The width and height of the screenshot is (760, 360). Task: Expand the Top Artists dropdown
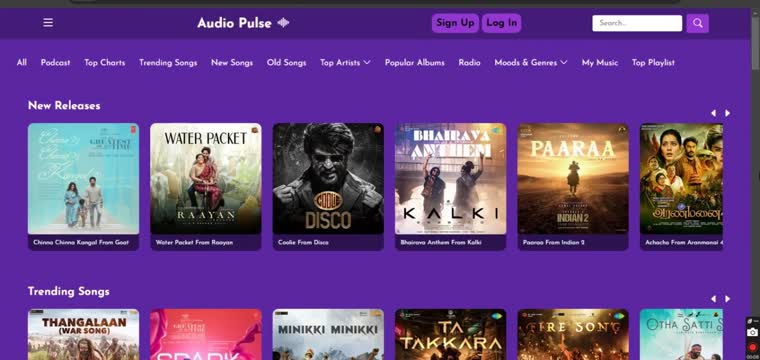coord(345,63)
